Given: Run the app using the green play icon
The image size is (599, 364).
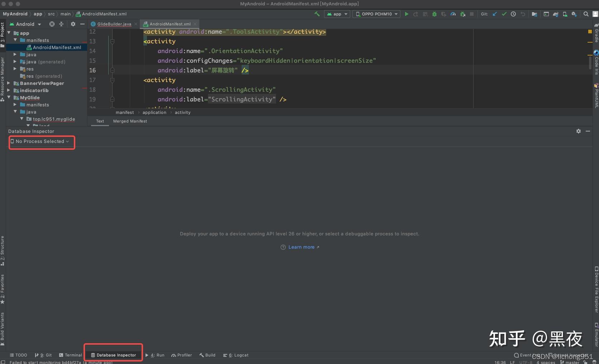Looking at the screenshot, I should [407, 14].
